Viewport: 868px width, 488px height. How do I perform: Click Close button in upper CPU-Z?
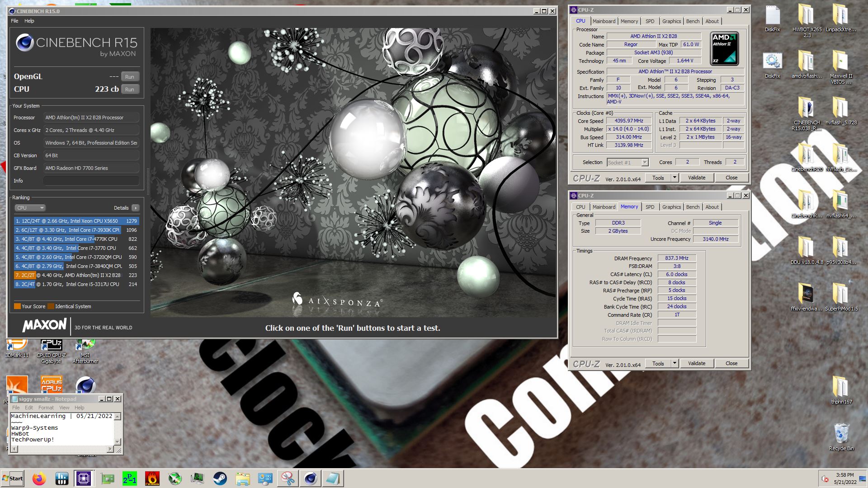tap(731, 178)
